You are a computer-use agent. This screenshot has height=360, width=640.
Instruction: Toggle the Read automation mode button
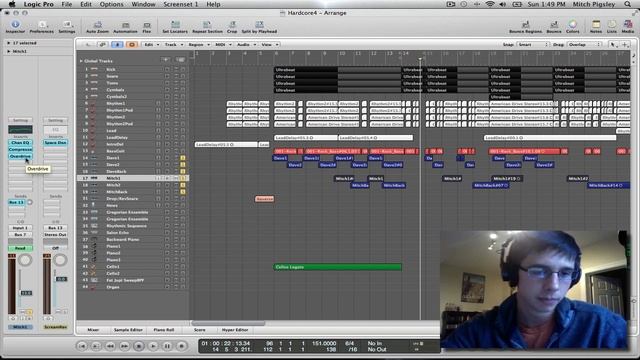coord(20,248)
